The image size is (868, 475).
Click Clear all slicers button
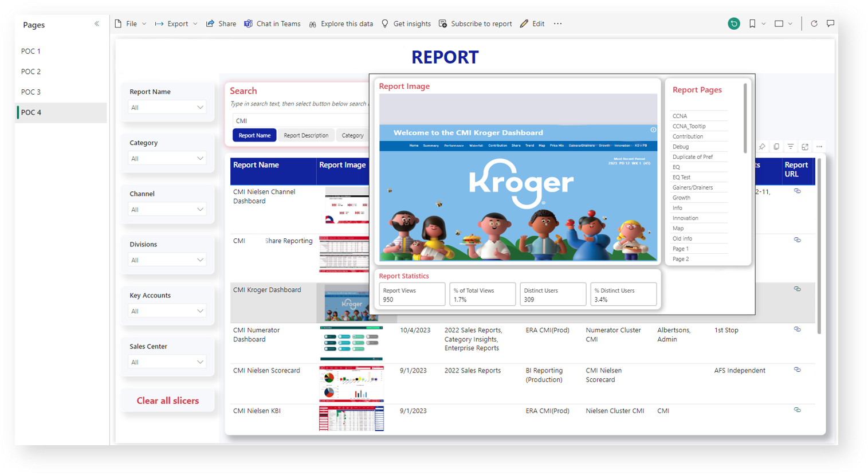coord(168,401)
